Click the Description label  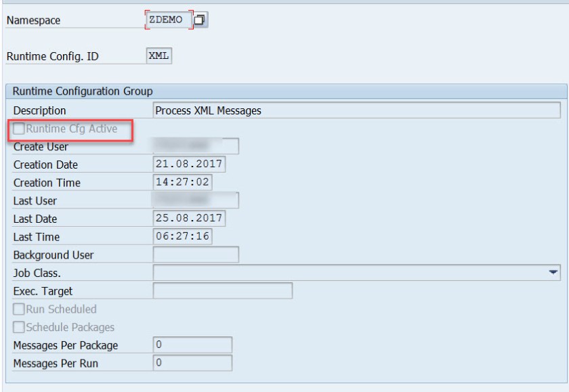point(39,110)
